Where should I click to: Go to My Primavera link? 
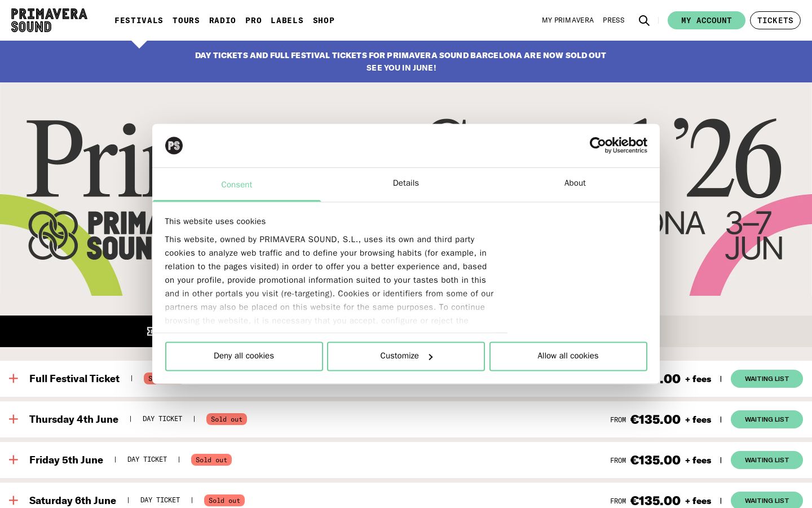pyautogui.click(x=568, y=20)
